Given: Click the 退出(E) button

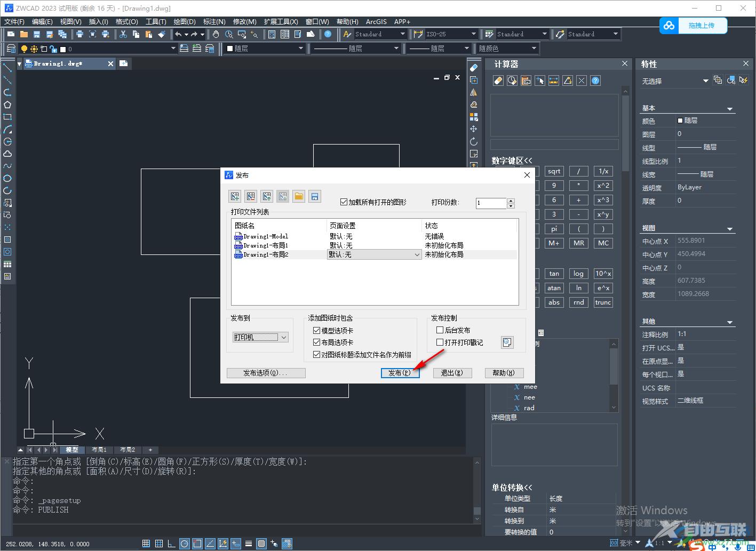Looking at the screenshot, I should click(x=452, y=373).
